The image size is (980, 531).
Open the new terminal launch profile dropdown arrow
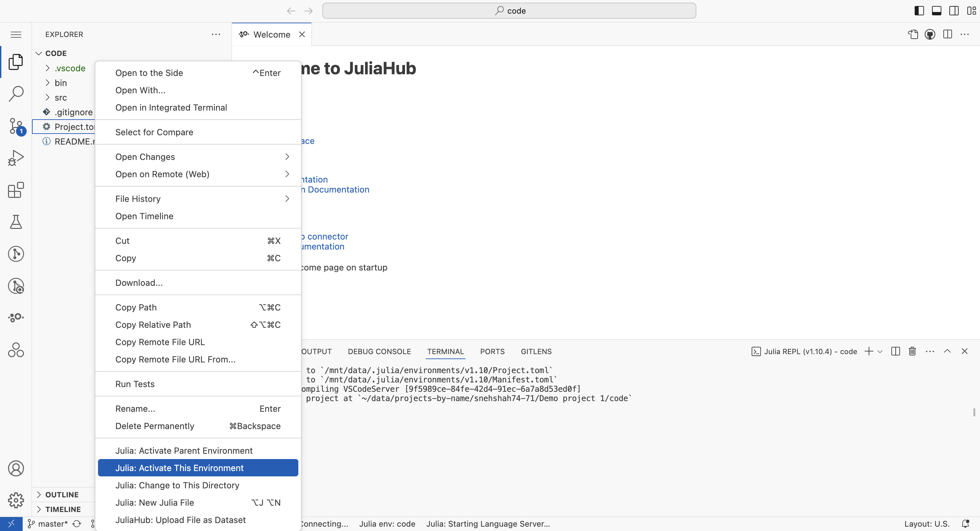coord(880,351)
